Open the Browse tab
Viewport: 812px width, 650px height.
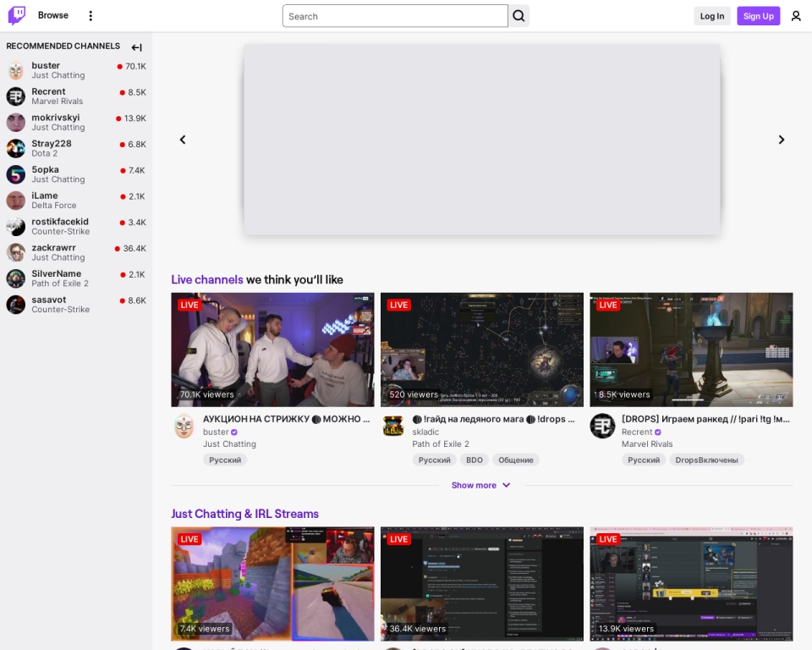tap(53, 15)
